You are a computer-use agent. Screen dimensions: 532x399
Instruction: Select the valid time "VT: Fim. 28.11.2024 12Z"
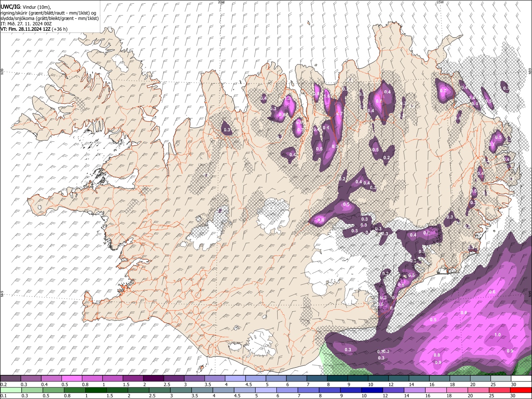[x=26, y=29]
